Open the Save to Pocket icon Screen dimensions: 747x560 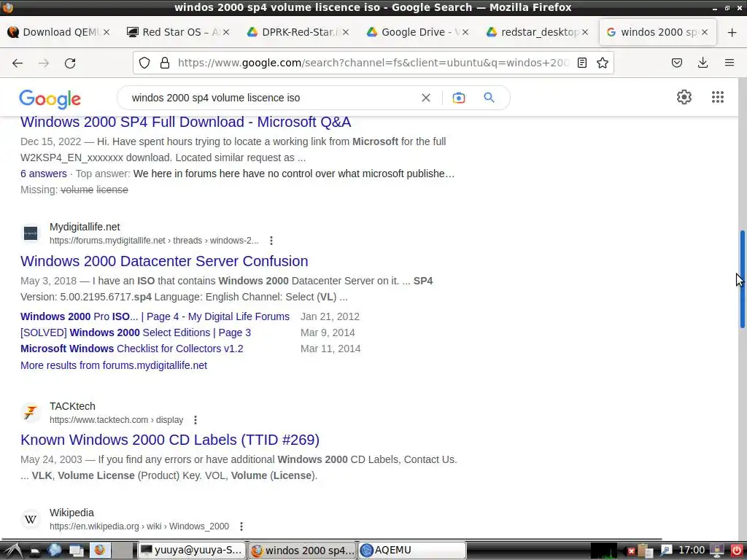[676, 63]
